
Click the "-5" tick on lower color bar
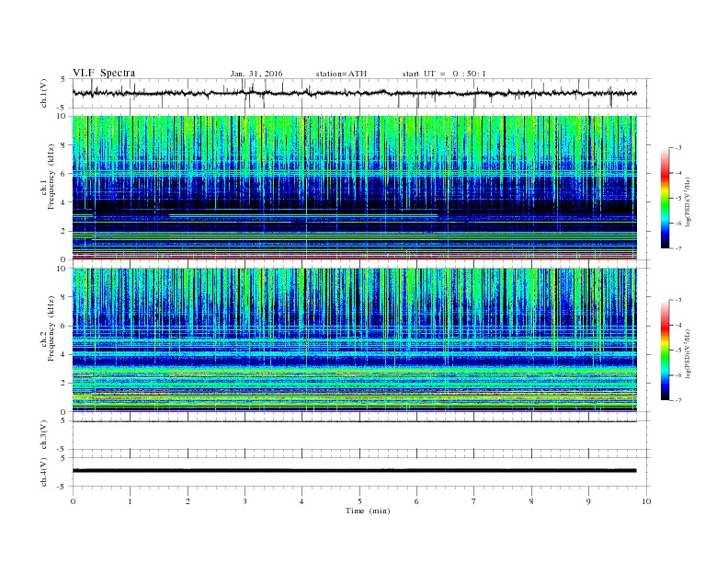click(677, 350)
